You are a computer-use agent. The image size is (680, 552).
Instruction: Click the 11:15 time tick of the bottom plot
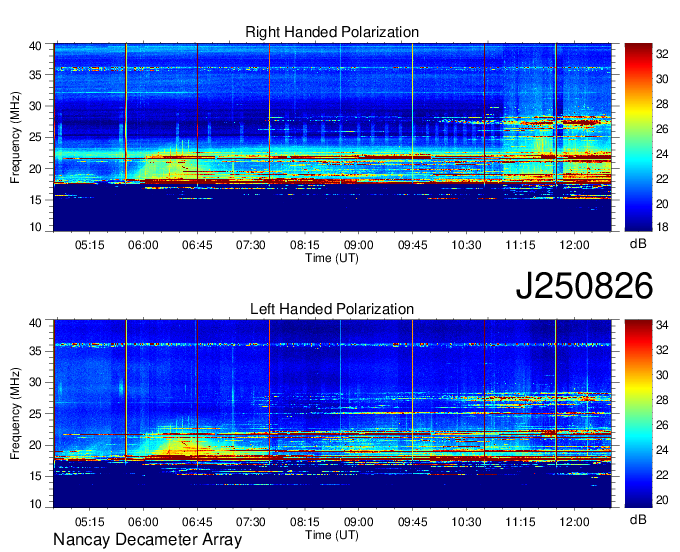520,522
